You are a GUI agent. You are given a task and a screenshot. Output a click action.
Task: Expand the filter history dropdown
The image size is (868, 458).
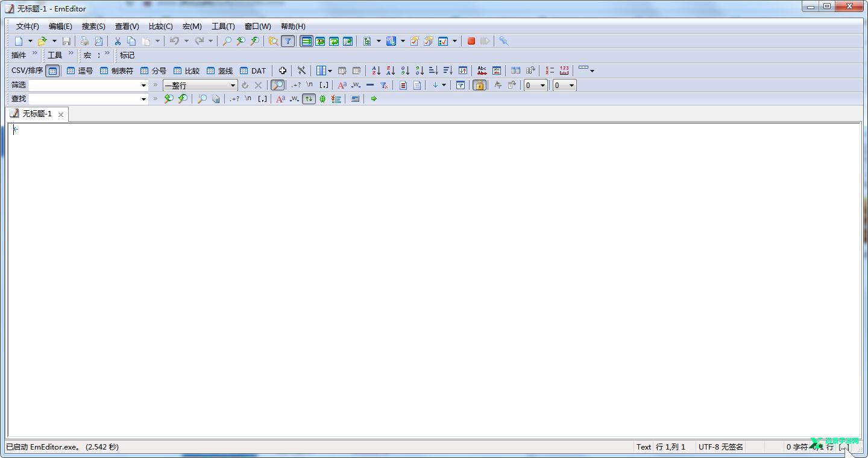click(x=143, y=85)
